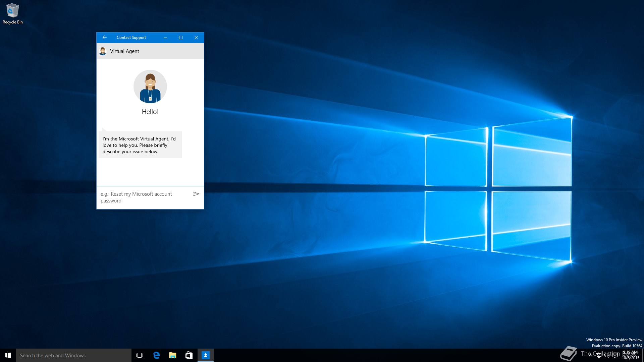Show hidden system tray icons
644x362 pixels.
tap(590, 356)
